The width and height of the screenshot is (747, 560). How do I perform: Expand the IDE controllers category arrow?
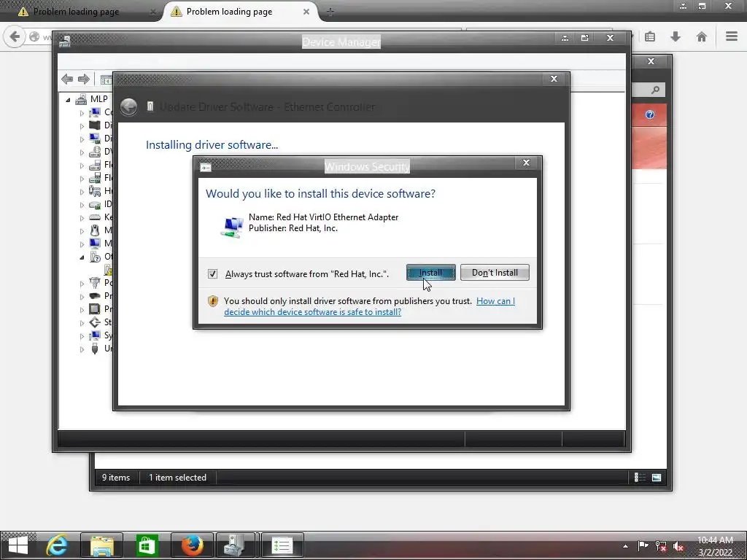[82, 205]
